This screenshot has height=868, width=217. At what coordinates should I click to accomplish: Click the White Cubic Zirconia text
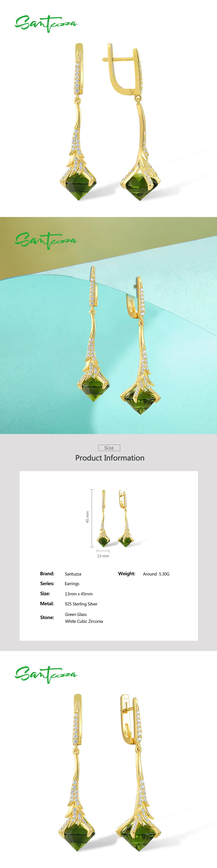click(84, 621)
